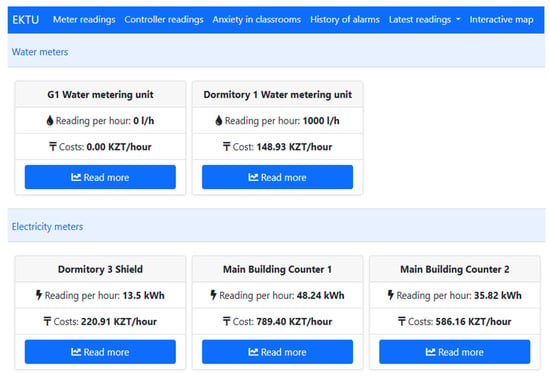Screen dimensions: 550x377
Task: Click water drop icon in Dormitory 1 card
Action: pyautogui.click(x=219, y=121)
